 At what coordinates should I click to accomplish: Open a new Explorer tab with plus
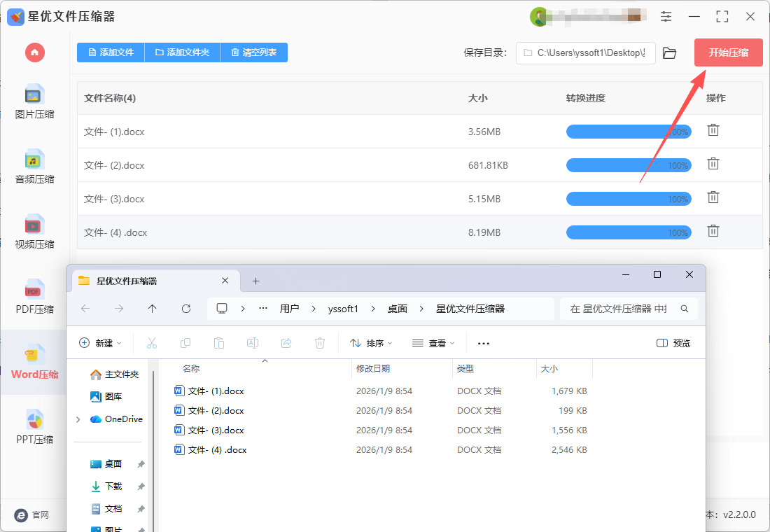255,281
